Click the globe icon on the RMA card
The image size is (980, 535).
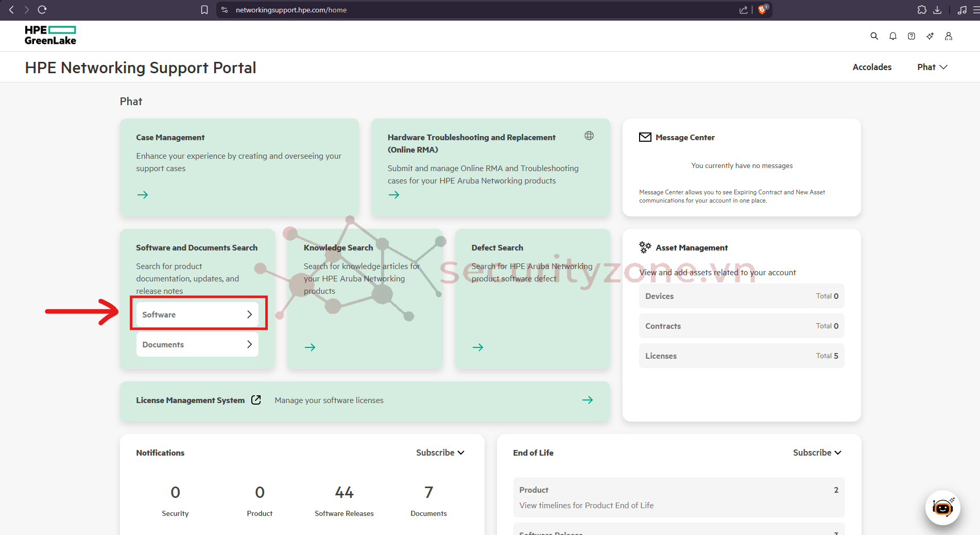pyautogui.click(x=589, y=136)
